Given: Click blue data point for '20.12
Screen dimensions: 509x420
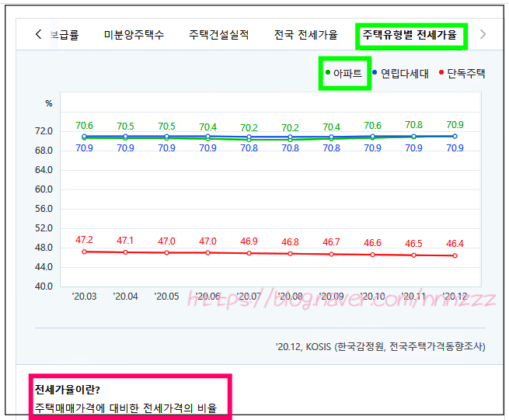Looking at the screenshot, I should (x=455, y=136).
